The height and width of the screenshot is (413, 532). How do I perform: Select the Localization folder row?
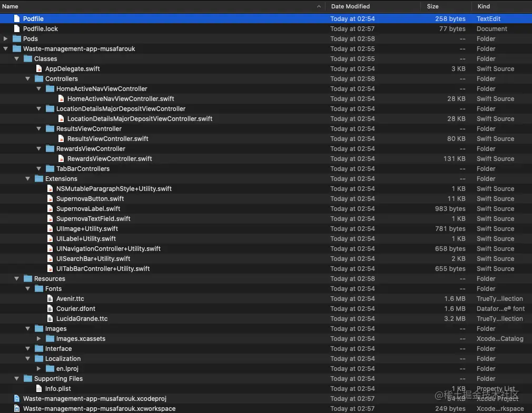pos(266,358)
